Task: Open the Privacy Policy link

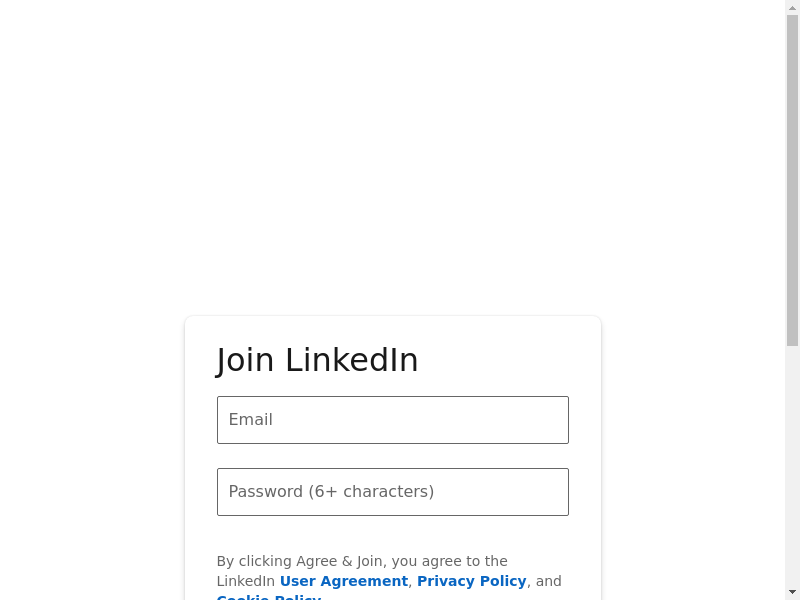Action: pos(471,581)
